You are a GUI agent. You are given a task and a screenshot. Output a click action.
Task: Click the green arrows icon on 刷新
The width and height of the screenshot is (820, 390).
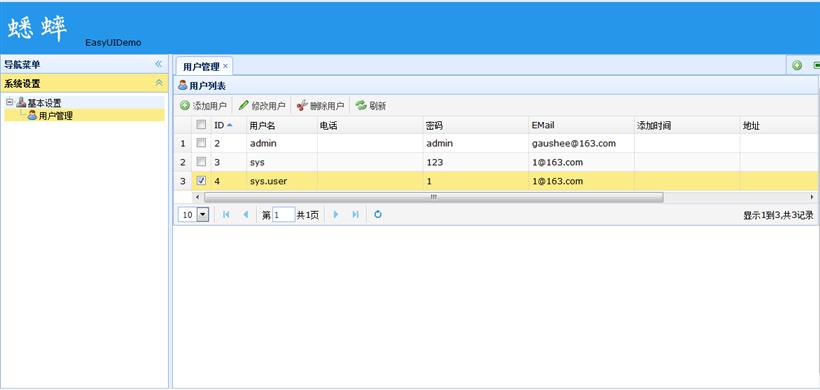pyautogui.click(x=361, y=106)
